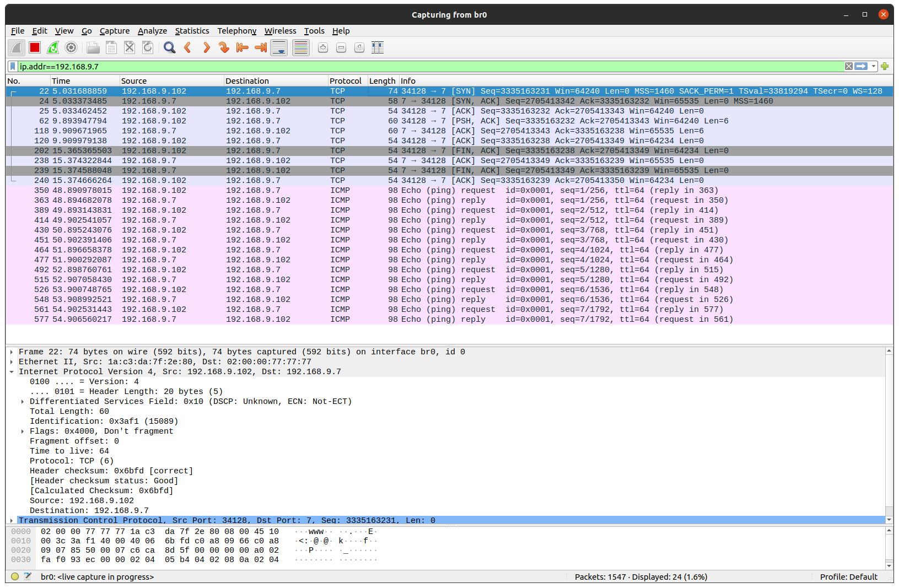Screen dimensions: 899x588
Task: Toggle auto scroll in live capture
Action: tap(279, 47)
